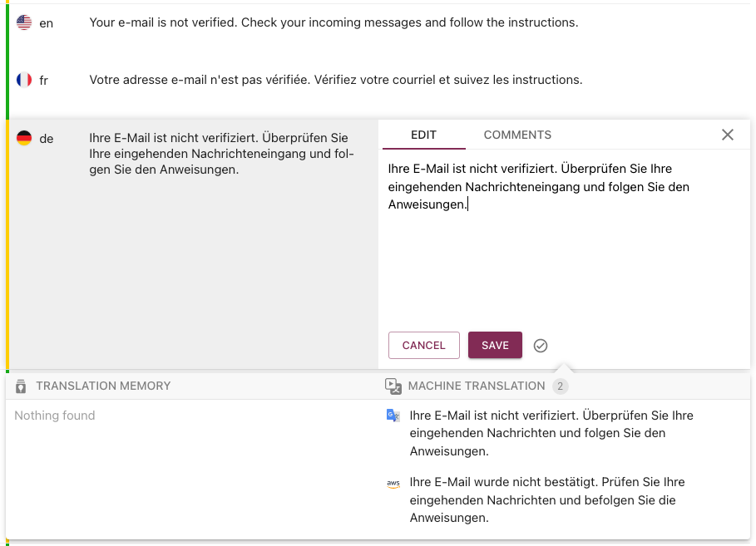Viewport: 756px width, 546px height.
Task: Click the translation memory icon
Action: (x=21, y=386)
